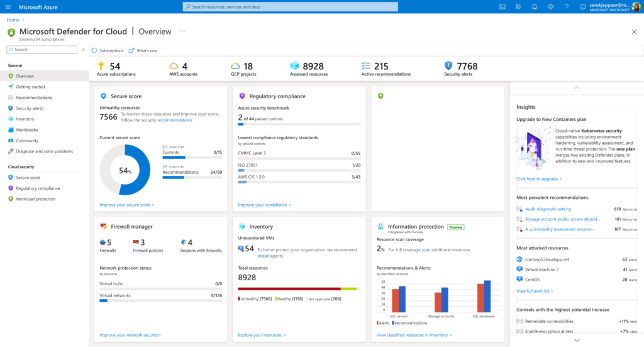Follow the security recommendations link
This screenshot has width=644, height=347.
point(175,120)
